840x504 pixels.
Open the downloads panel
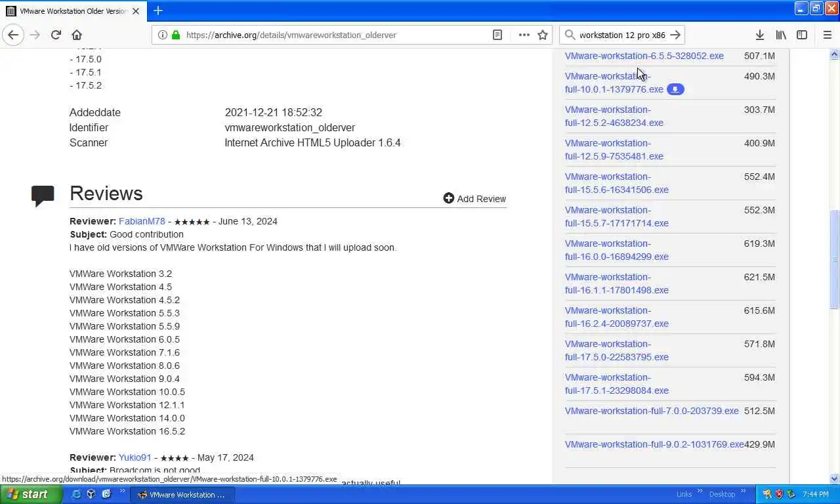[x=759, y=35]
